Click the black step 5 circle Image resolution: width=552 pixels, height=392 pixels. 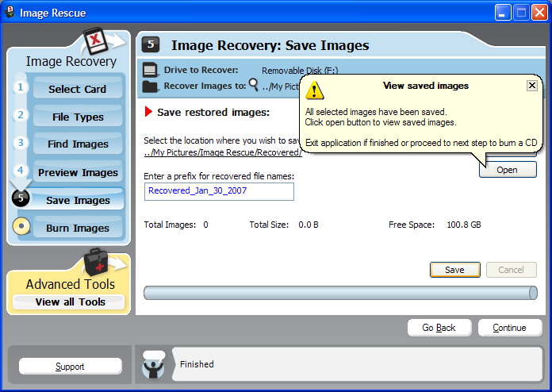point(21,198)
